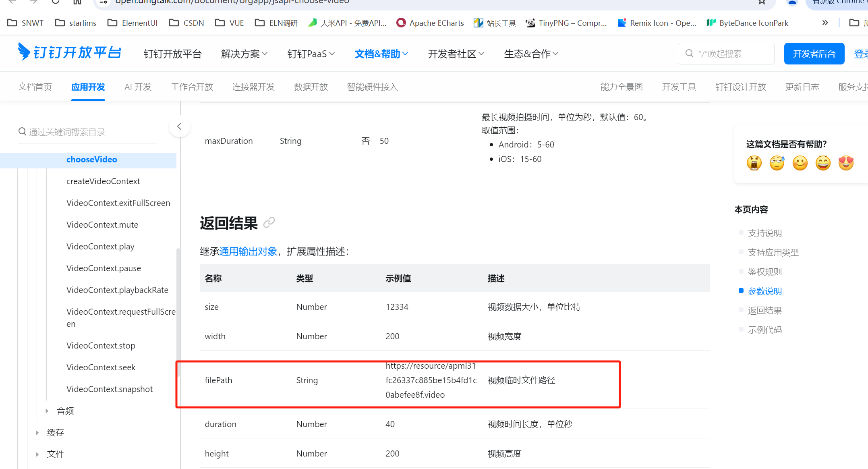Viewport: 868px width, 469px height.
Task: Open the ElementUI bookmark folder
Action: (133, 23)
